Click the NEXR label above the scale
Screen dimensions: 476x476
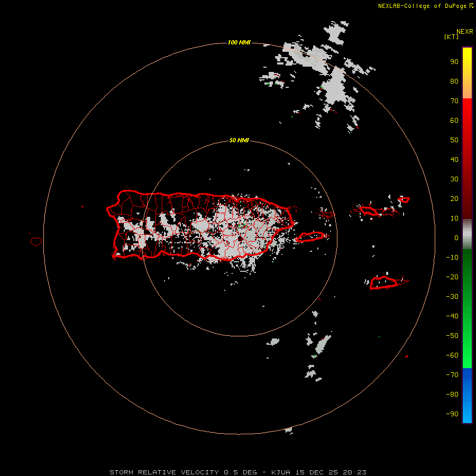point(464,32)
